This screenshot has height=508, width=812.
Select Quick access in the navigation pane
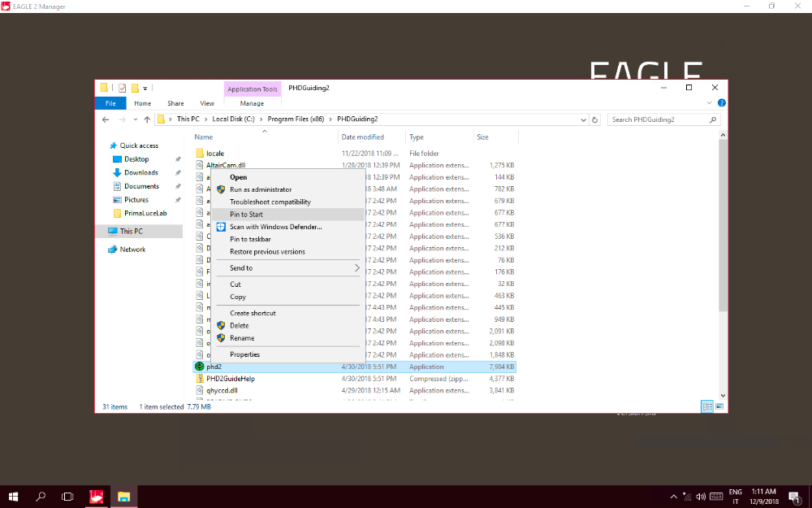click(x=139, y=145)
